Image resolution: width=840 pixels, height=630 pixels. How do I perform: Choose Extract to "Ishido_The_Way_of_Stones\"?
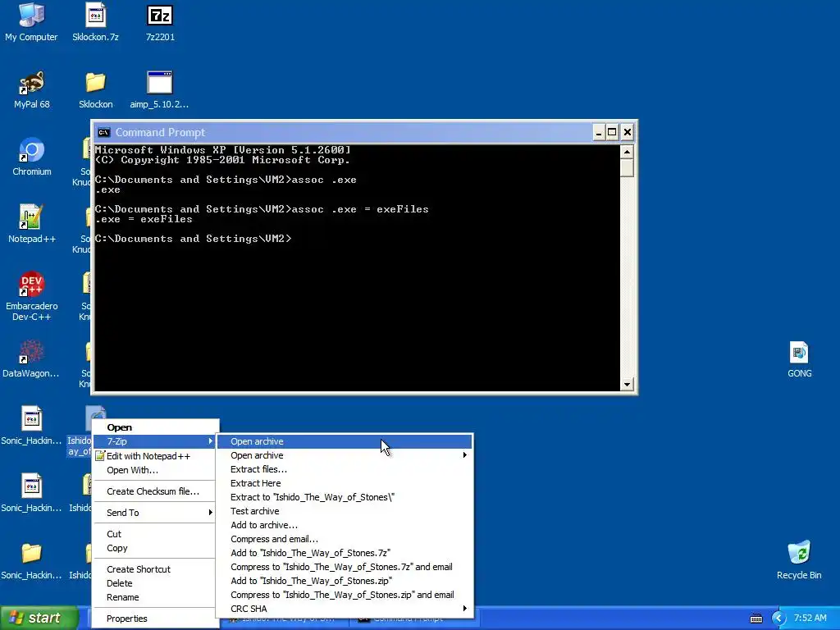(x=345, y=497)
